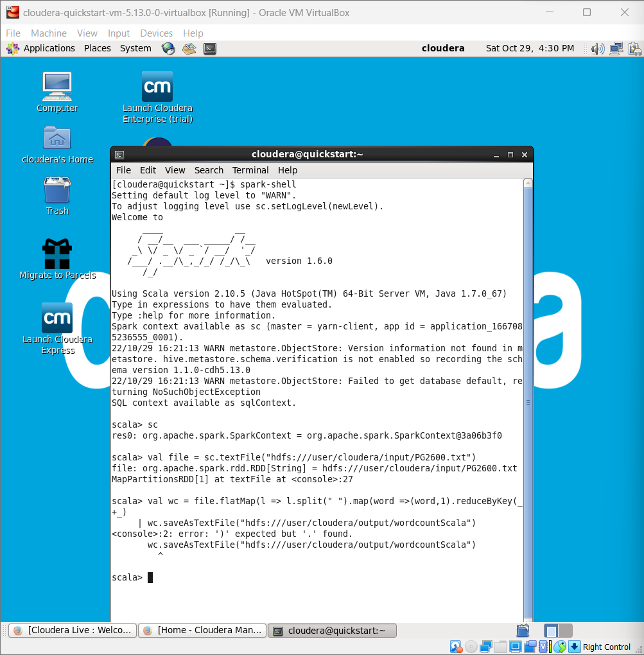Open terminal Help menu

click(x=288, y=170)
